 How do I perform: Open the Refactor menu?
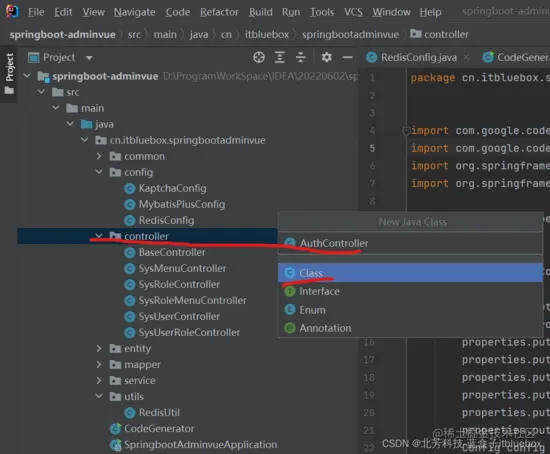click(219, 12)
